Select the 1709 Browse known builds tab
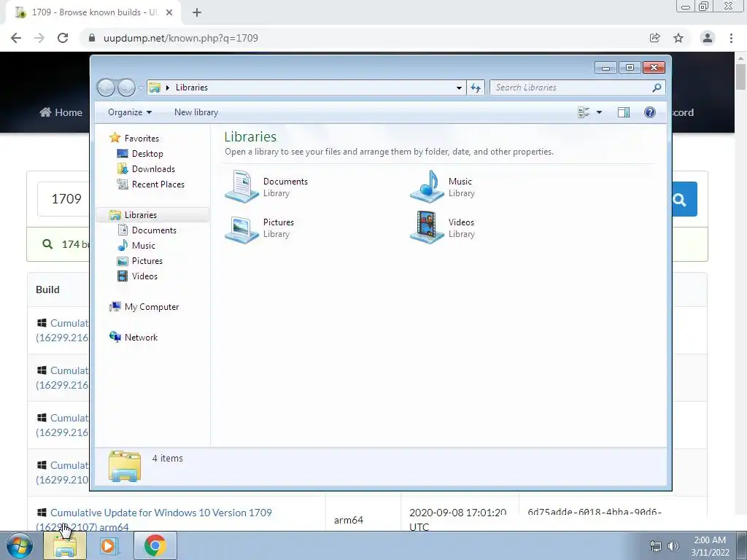The height and width of the screenshot is (560, 747). click(93, 12)
